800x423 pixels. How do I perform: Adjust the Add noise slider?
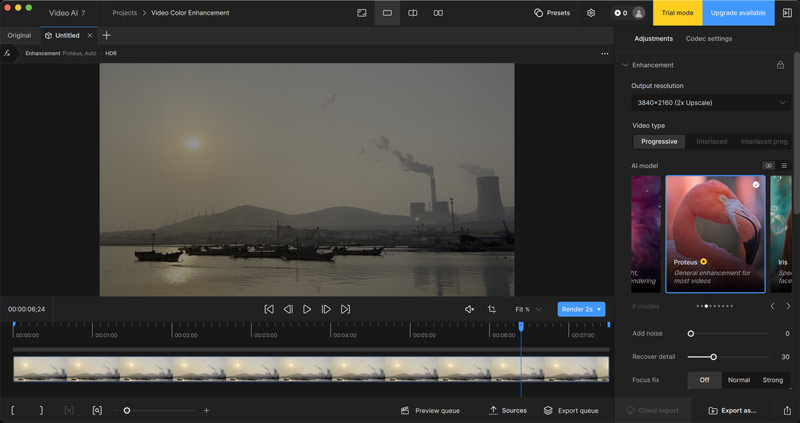[x=691, y=334]
